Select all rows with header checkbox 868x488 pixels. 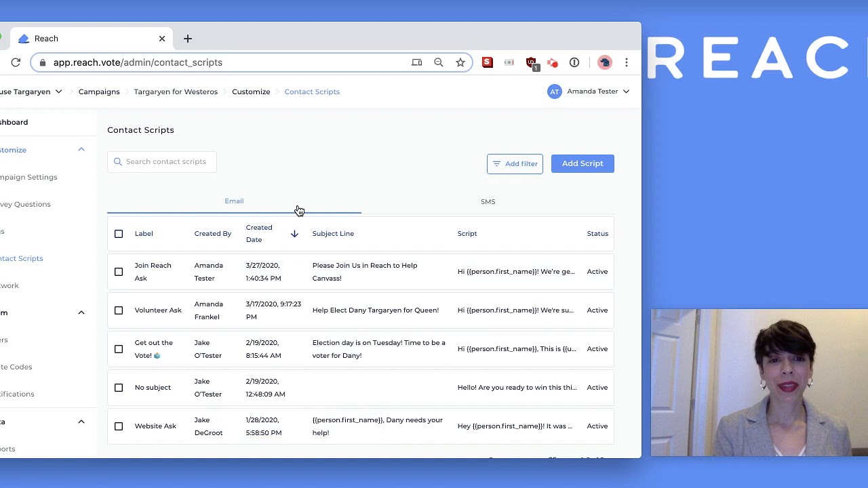coord(119,234)
